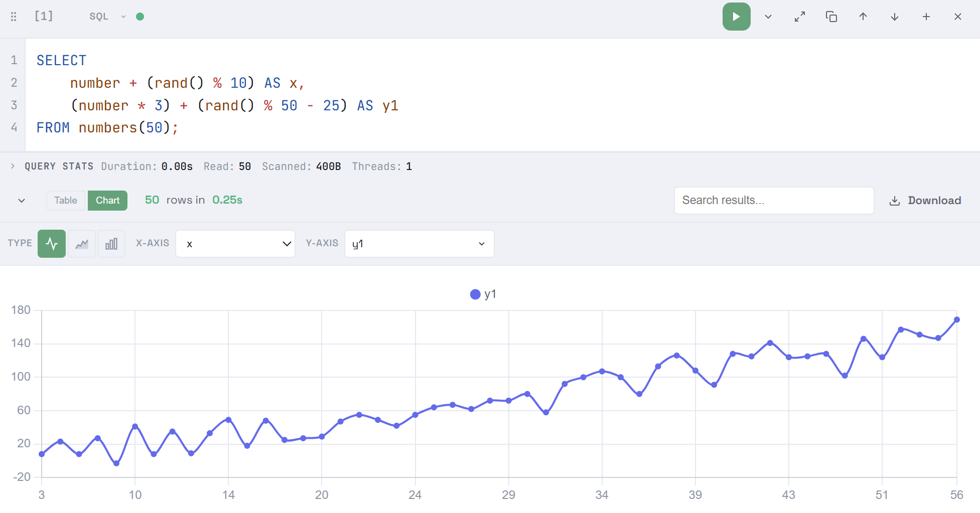Image resolution: width=980 pixels, height=513 pixels.
Task: Open run options chevron beside play button
Action: pyautogui.click(x=768, y=17)
